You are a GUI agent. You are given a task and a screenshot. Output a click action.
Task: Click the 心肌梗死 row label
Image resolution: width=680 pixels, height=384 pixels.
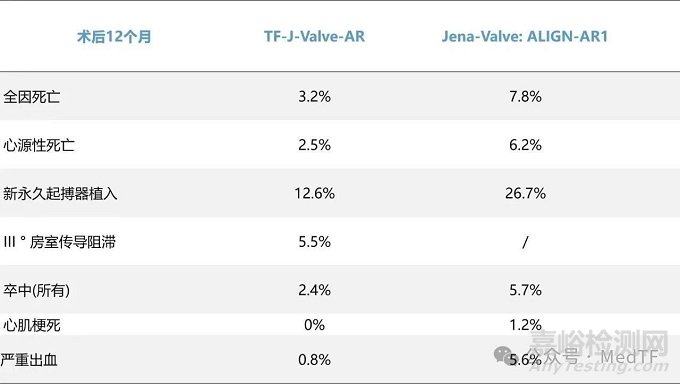[32, 325]
